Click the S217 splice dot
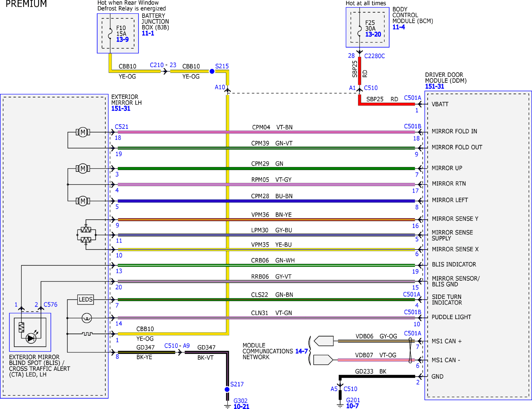Image resolution: width=532 pixels, height=409 pixels. [227, 389]
